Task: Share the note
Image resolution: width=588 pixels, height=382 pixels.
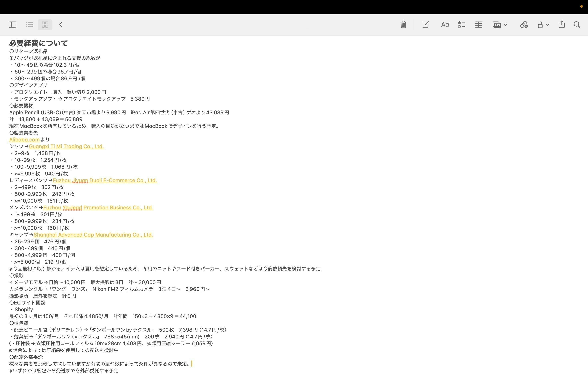Action: 562,24
